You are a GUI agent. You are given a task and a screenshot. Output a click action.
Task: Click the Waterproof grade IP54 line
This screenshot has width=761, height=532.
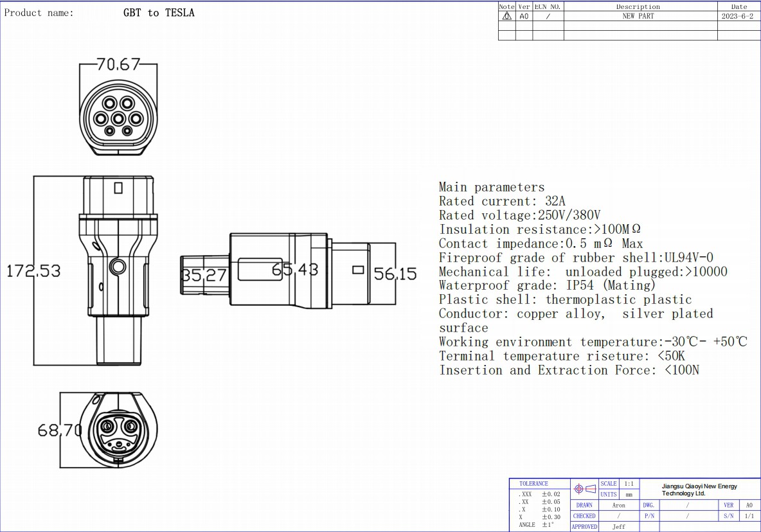tap(547, 285)
